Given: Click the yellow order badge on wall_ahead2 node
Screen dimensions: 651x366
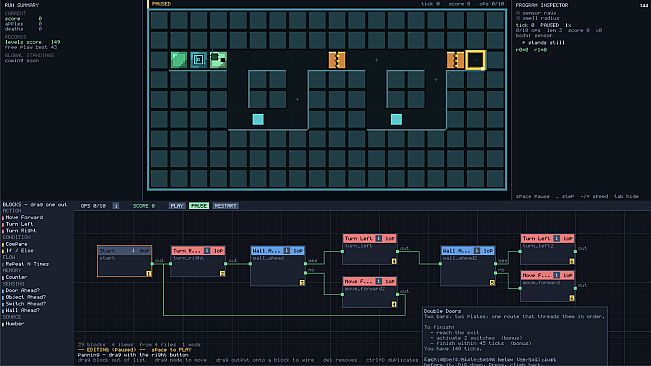Looking at the screenshot, I should click(492, 283).
